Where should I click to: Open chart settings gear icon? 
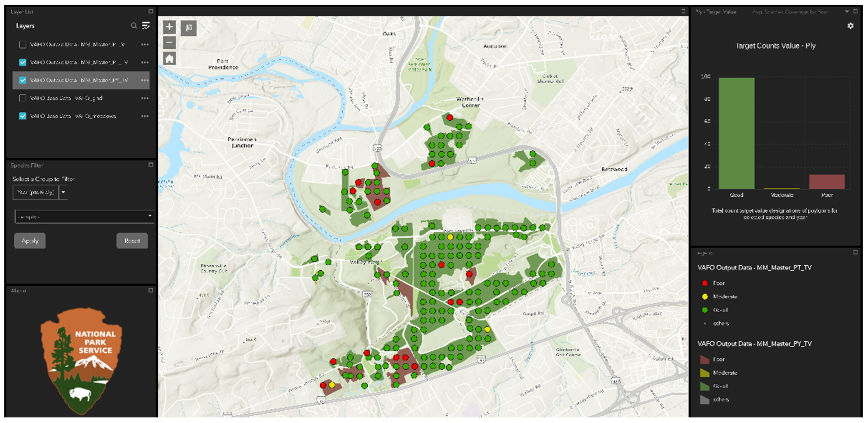[850, 26]
